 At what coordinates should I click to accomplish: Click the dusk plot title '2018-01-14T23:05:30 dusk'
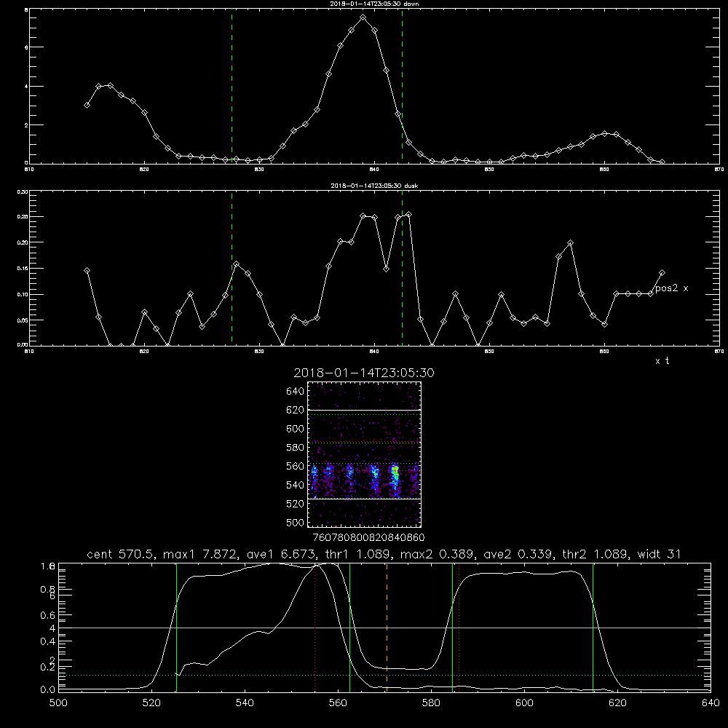pos(374,185)
